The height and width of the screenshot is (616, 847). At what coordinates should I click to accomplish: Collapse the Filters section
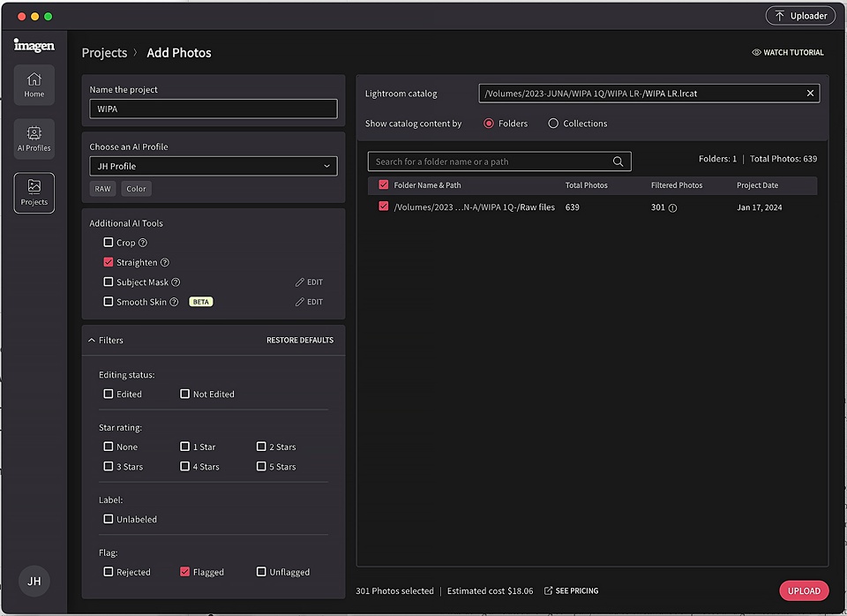point(92,340)
